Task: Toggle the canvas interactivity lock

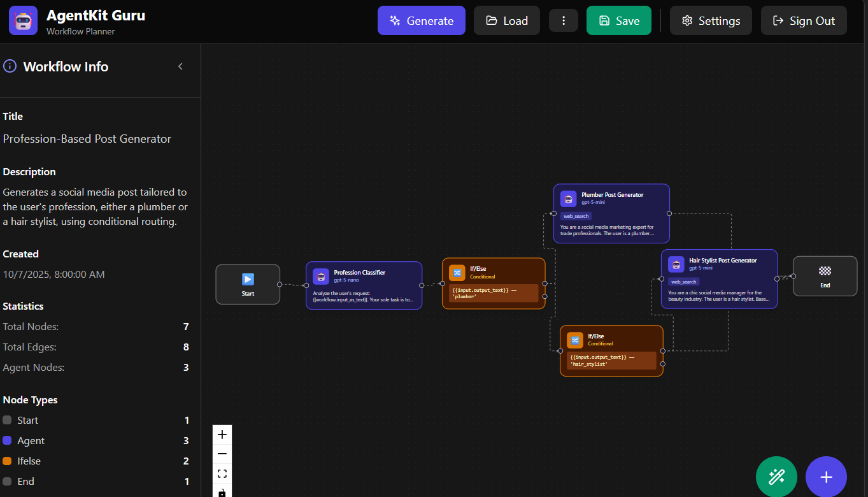Action: tap(222, 492)
